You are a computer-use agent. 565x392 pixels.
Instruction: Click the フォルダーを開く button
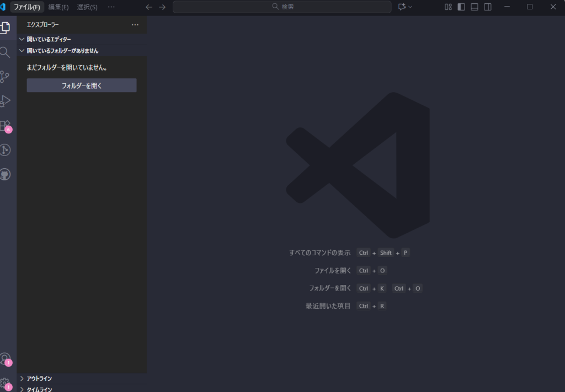pos(82,85)
